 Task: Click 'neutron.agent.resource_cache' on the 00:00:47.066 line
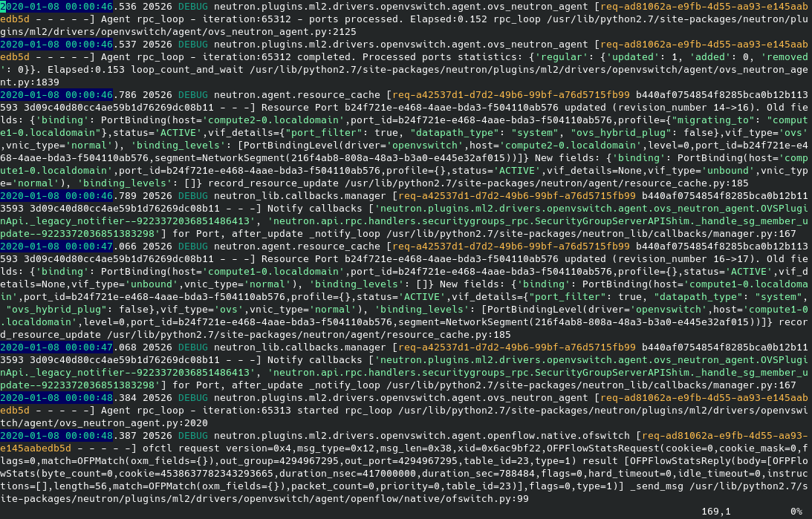[297, 247]
